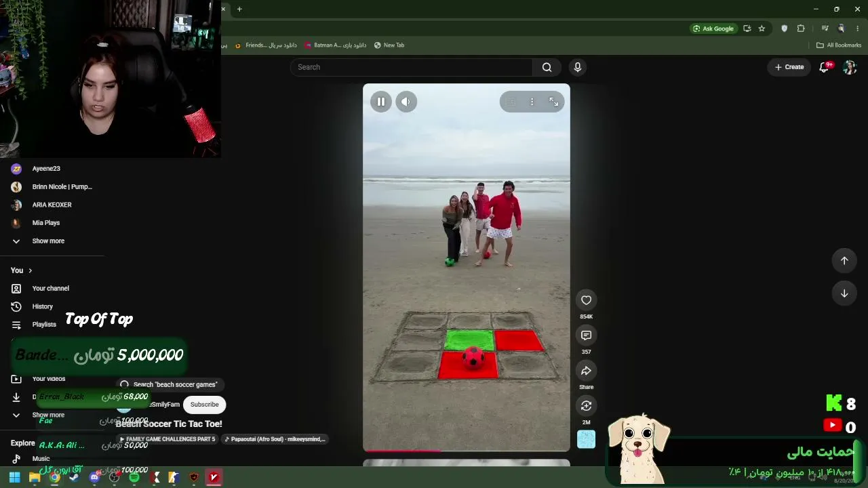The image size is (868, 488).
Task: Open the Windows Start menu
Action: [x=14, y=477]
